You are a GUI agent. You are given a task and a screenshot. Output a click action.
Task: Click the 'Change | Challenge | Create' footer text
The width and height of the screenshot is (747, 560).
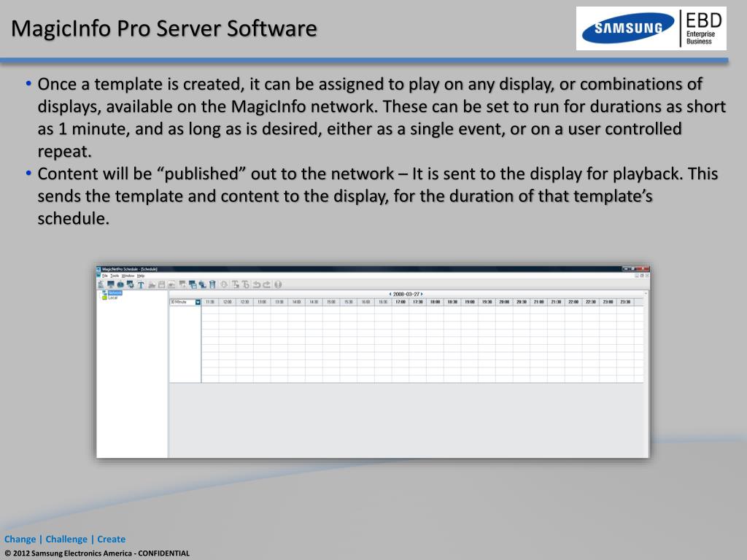click(65, 539)
